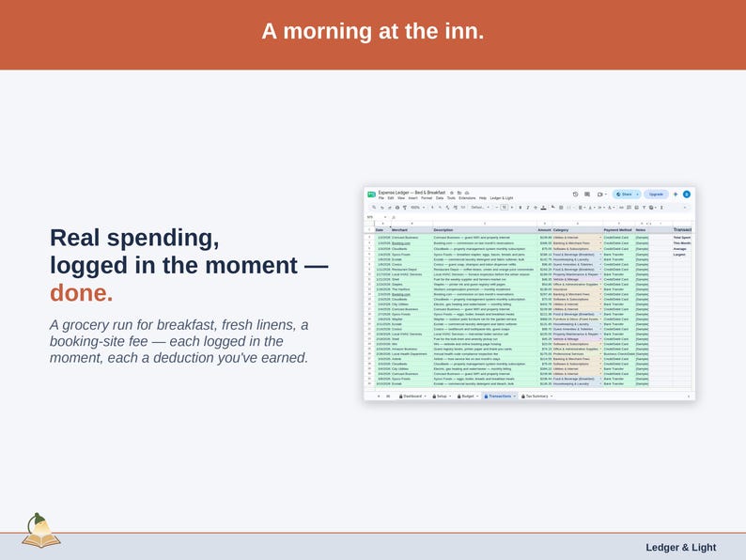Click the Upgrade button
Screen dimensions: 746x560
656,194
